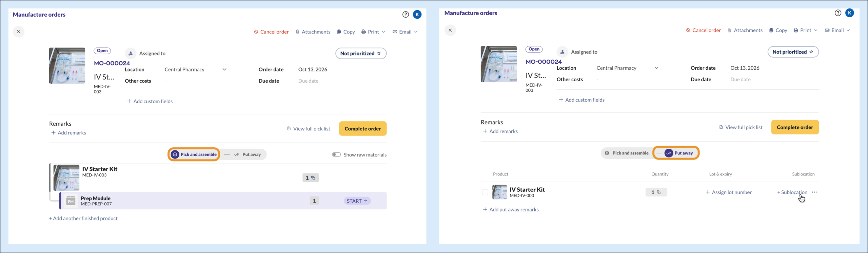Open three-dot more options for IV Starter Kit
Image resolution: width=868 pixels, height=253 pixels.
click(815, 192)
